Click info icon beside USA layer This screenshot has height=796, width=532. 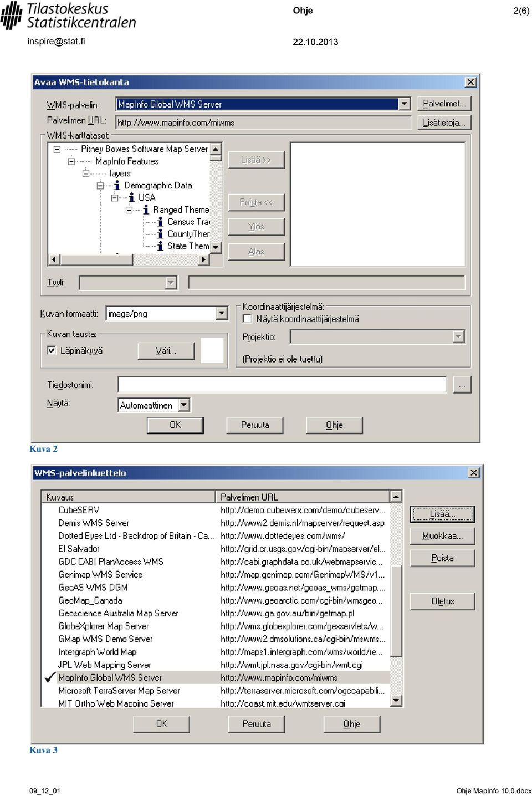coord(131,197)
